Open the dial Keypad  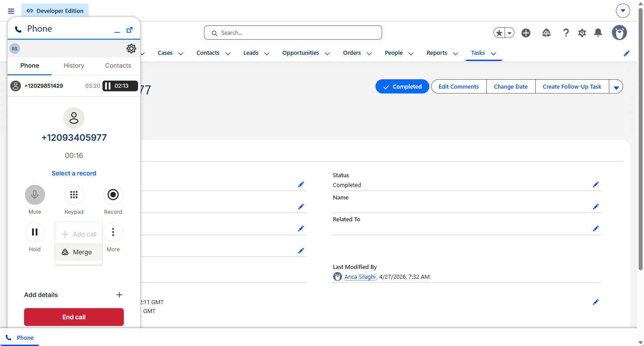pyautogui.click(x=74, y=195)
